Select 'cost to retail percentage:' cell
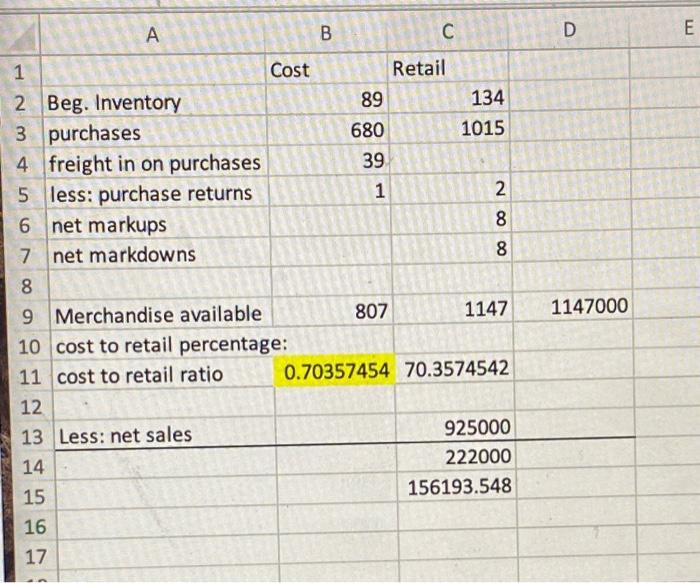The width and height of the screenshot is (700, 583). [x=163, y=346]
